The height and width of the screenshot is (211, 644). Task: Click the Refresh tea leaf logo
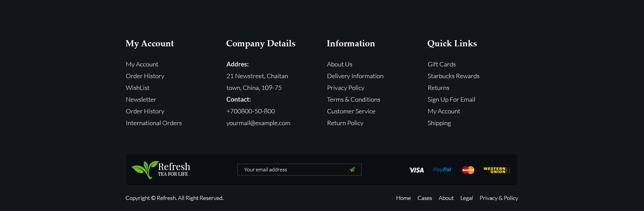pyautogui.click(x=161, y=170)
